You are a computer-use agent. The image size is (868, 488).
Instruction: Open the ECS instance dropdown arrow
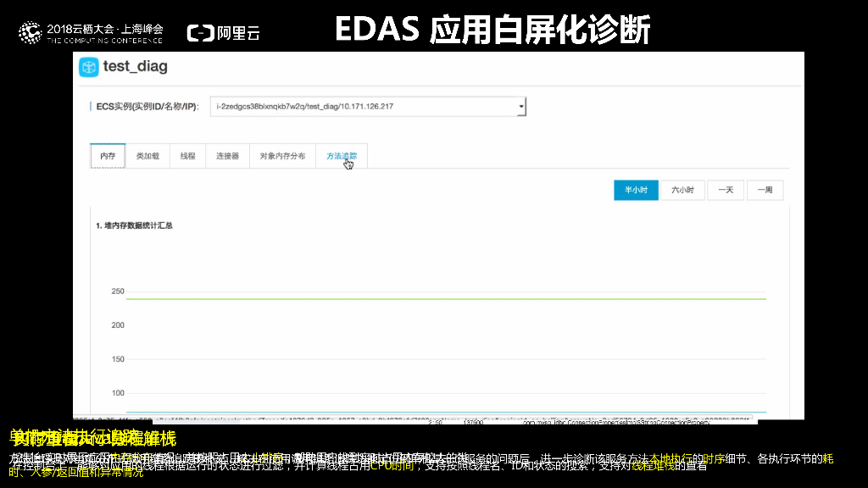pos(521,106)
